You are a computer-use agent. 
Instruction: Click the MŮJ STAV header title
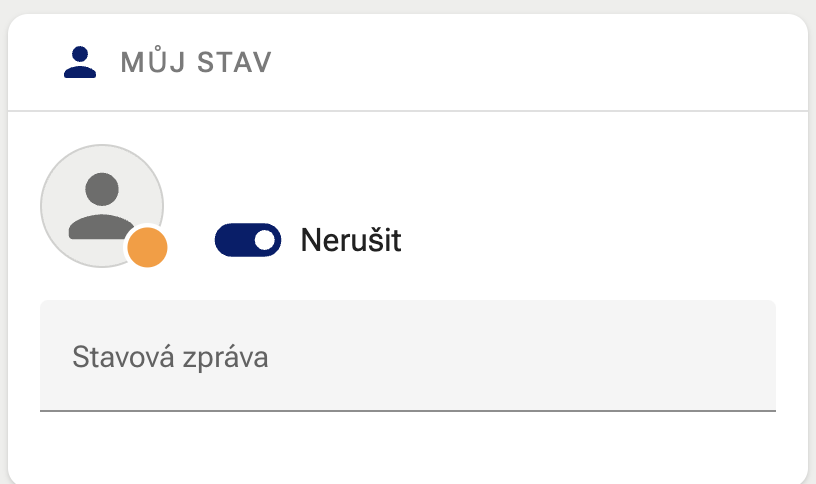pyautogui.click(x=196, y=62)
